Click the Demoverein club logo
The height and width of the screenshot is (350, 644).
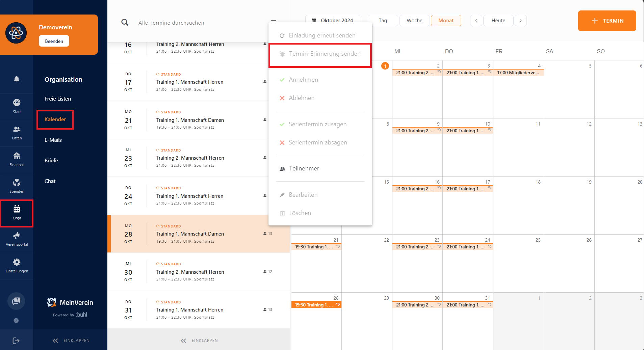(x=16, y=33)
